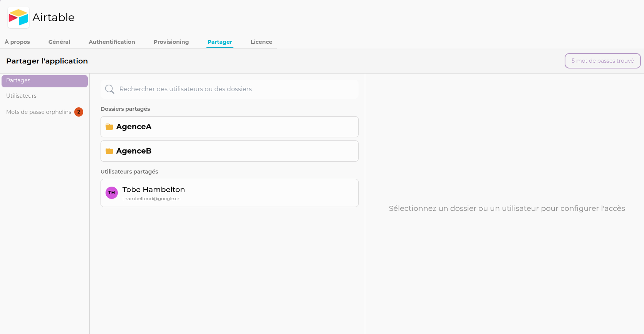Open the Provisioning tab
The width and height of the screenshot is (644, 334).
pyautogui.click(x=171, y=42)
